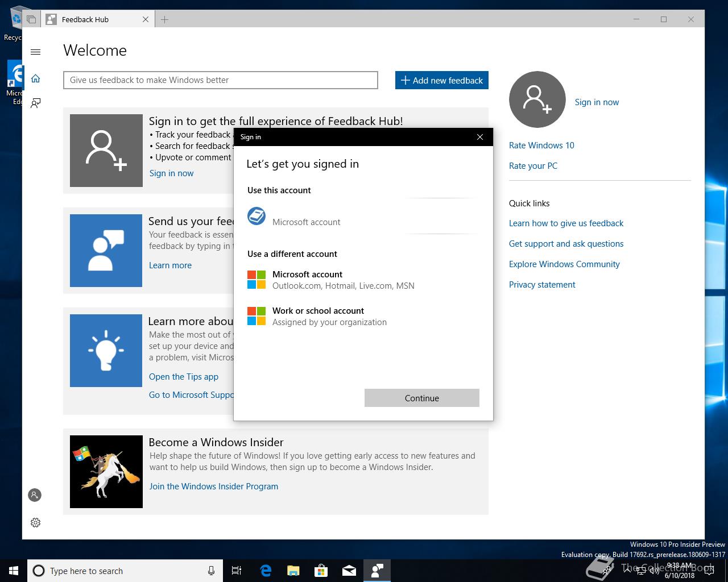Open Microsoft Edge desktop shortcut

pos(15,83)
